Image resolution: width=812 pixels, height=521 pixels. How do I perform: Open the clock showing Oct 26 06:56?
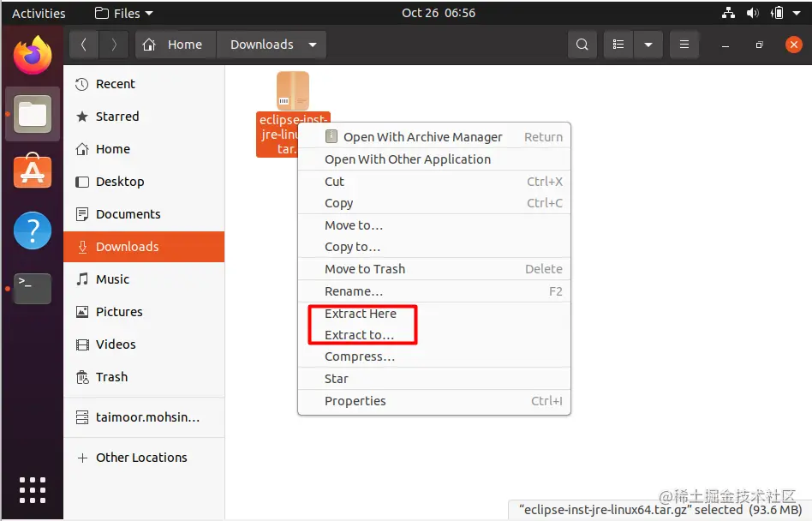pos(438,13)
